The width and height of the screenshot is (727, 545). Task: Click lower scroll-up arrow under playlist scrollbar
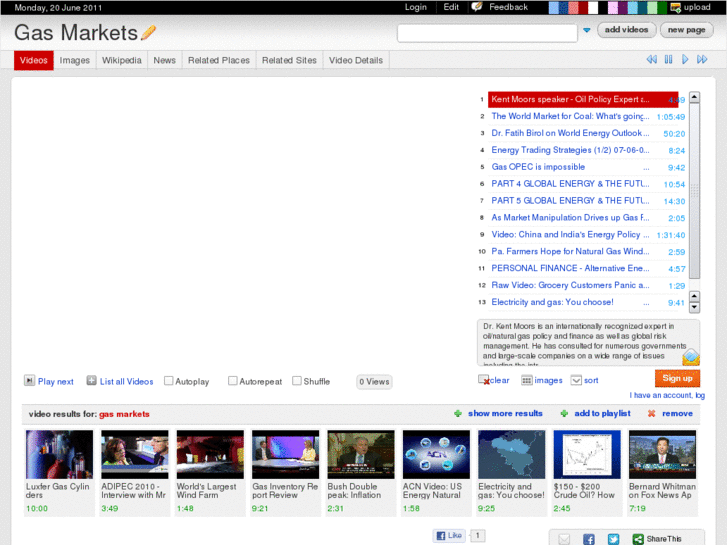click(694, 296)
